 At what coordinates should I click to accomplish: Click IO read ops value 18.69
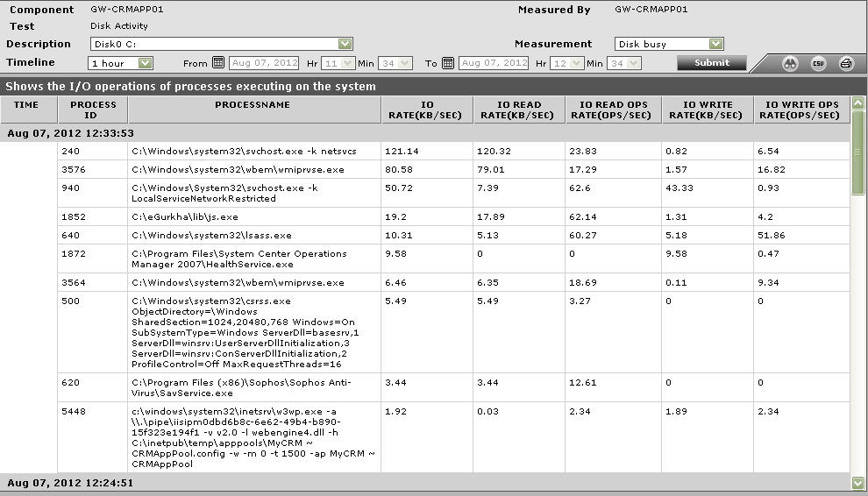coord(583,282)
